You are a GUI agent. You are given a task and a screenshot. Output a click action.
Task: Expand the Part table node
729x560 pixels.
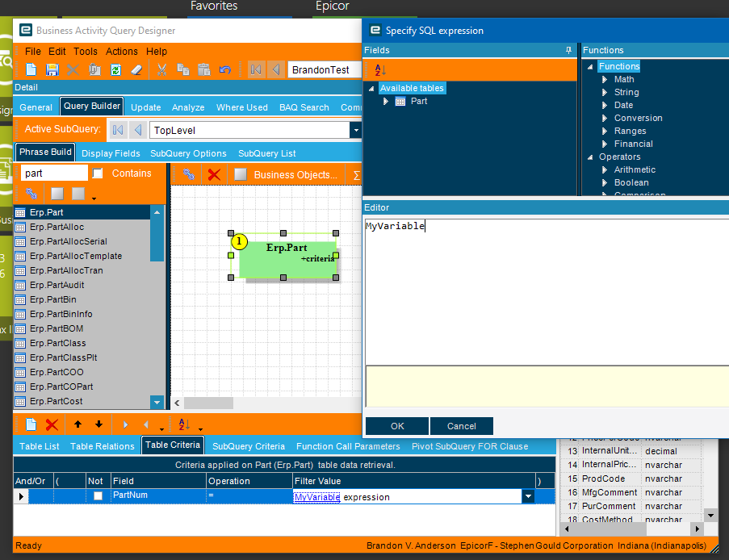pyautogui.click(x=385, y=102)
